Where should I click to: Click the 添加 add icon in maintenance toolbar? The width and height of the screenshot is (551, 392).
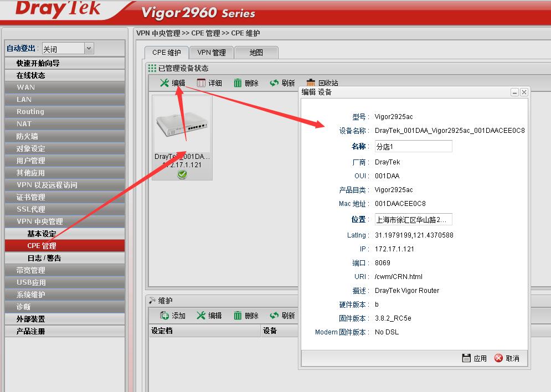(164, 316)
